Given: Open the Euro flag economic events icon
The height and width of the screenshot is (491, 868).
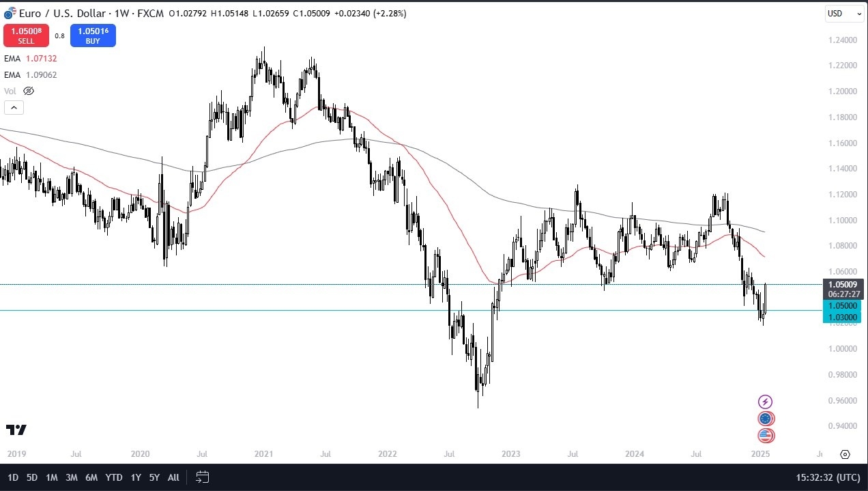Looking at the screenshot, I should [x=766, y=418].
